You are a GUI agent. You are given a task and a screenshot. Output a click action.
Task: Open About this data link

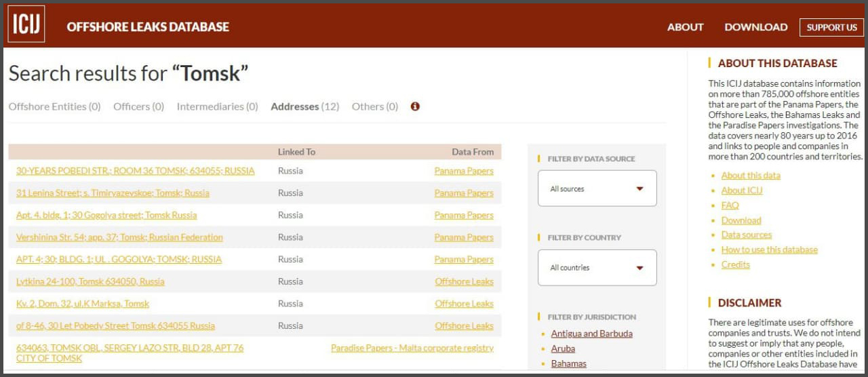pyautogui.click(x=751, y=176)
